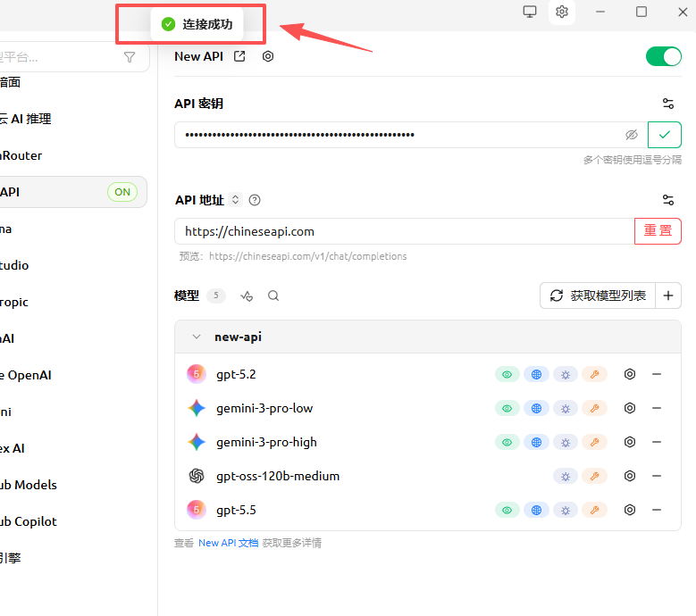
Task: Open the New API 文档 link
Action: pyautogui.click(x=228, y=543)
